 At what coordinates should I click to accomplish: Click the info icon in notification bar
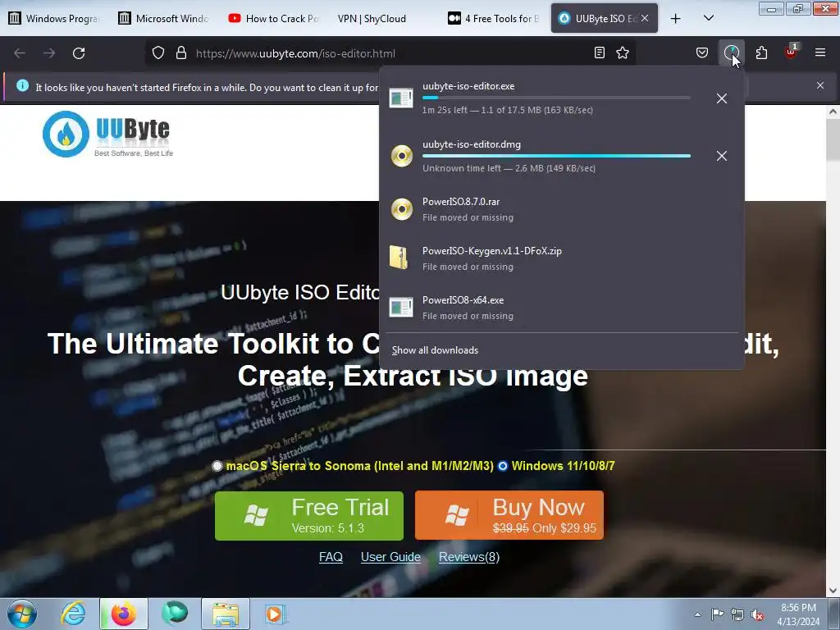22,85
